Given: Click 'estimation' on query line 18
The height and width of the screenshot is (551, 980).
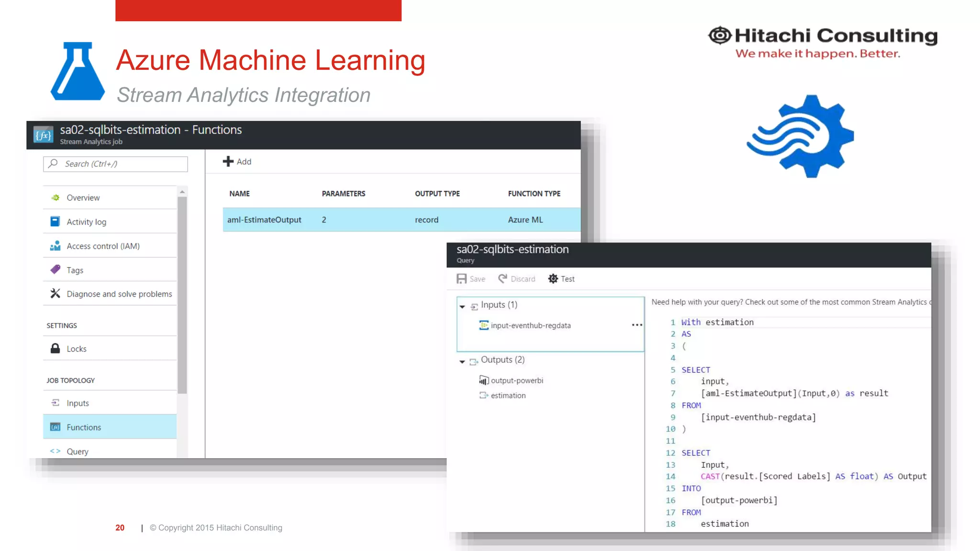Looking at the screenshot, I should click(x=725, y=524).
